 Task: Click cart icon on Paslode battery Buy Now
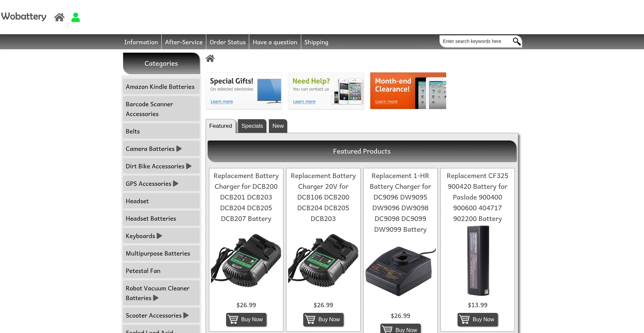coord(464,319)
